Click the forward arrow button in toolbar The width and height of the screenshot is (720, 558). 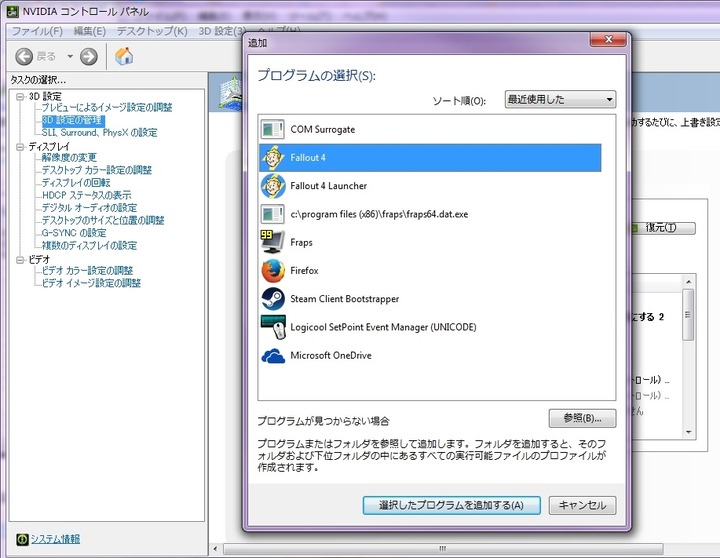coord(89,56)
